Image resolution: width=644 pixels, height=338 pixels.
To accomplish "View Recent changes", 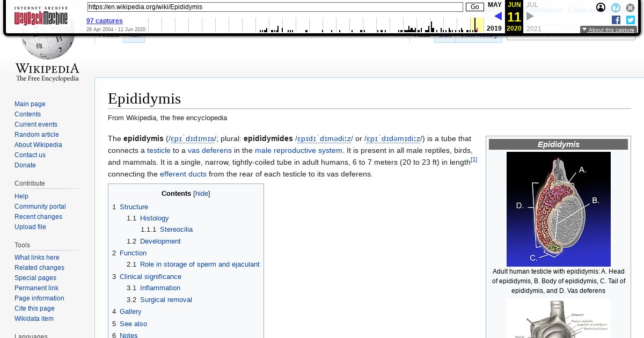I will pyautogui.click(x=38, y=217).
